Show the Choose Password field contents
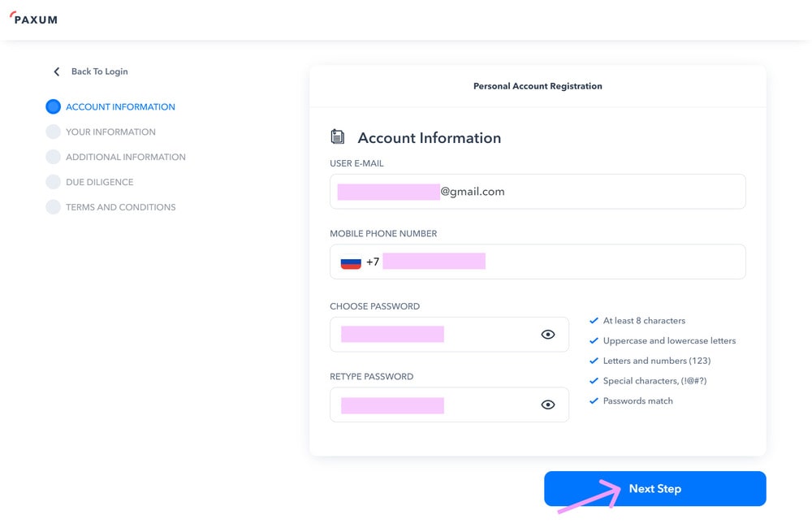This screenshot has height=528, width=812. click(548, 335)
